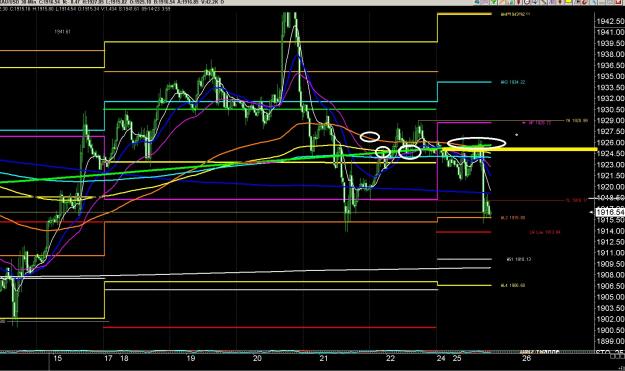Click the date label 19 on time axis
The image size is (625, 371).
point(191,358)
